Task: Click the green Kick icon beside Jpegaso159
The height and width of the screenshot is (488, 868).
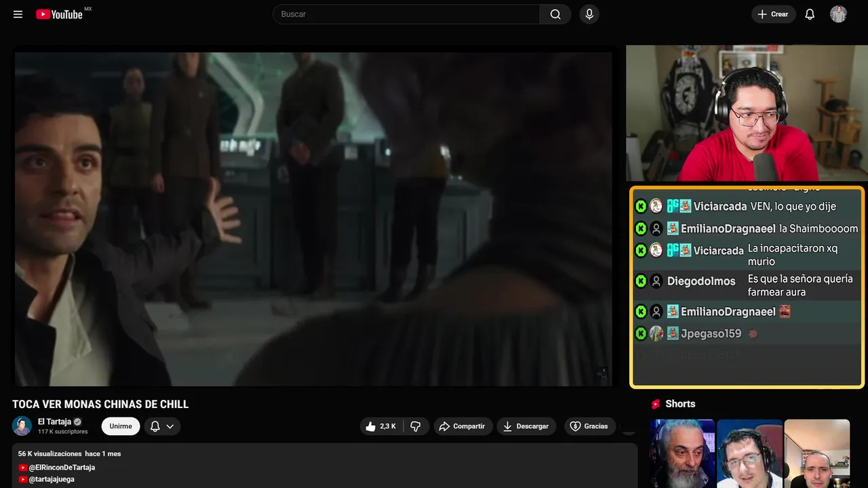Action: (x=641, y=333)
